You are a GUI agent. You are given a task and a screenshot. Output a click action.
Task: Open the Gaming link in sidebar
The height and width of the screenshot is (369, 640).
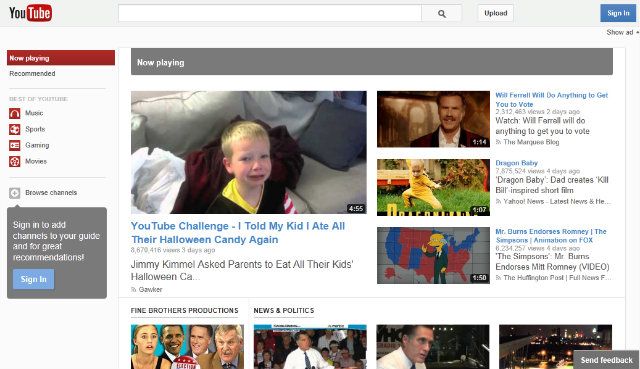click(37, 145)
